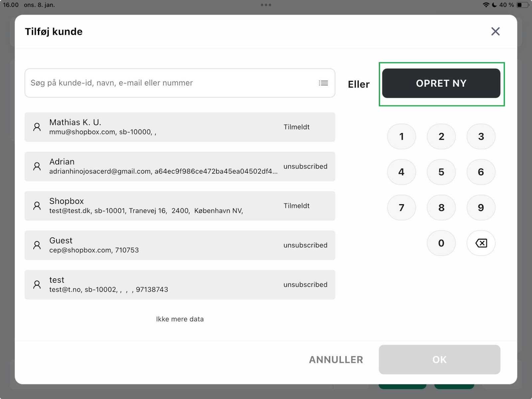Confirm with the OK button

point(439,360)
